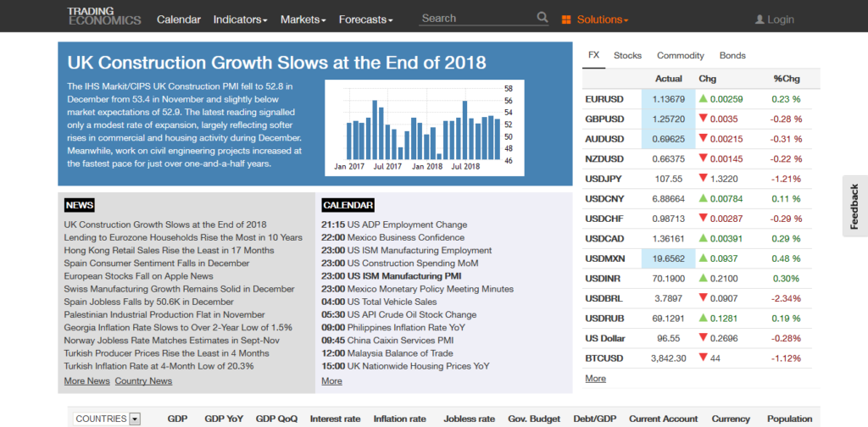
Task: Click the BTCUSD row label
Action: [604, 358]
